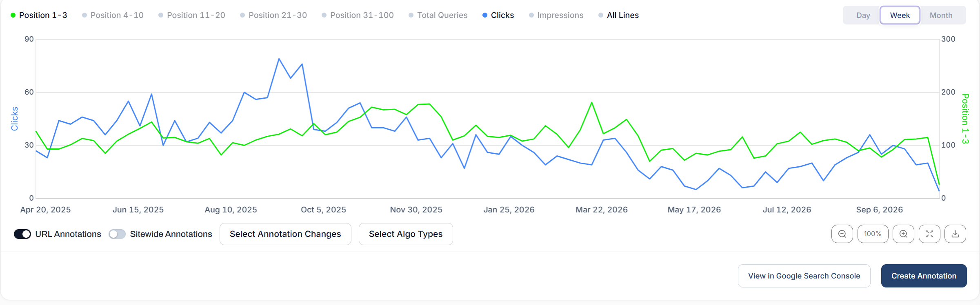
Task: Open Select Algo Types dropdown
Action: point(406,234)
